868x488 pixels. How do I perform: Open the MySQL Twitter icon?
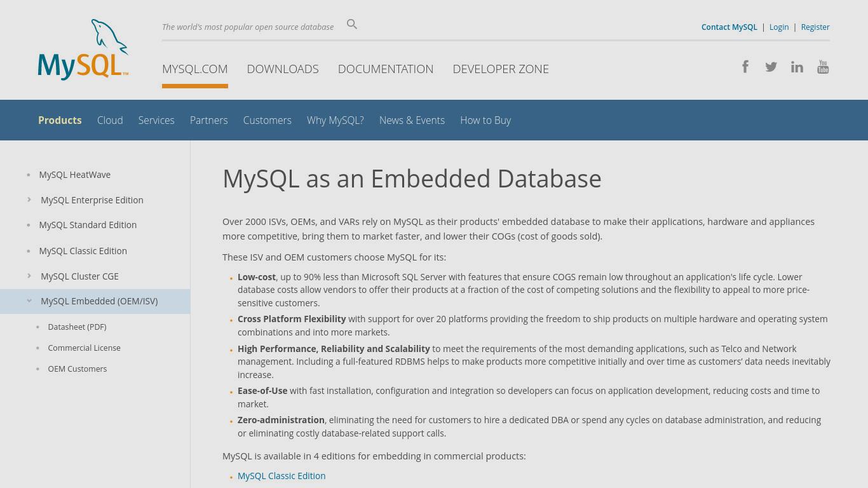771,67
